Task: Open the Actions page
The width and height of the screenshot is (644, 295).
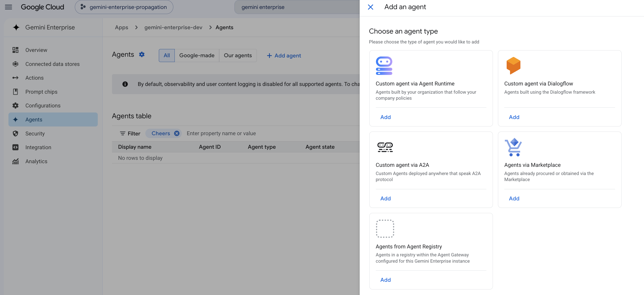Action: pyautogui.click(x=53, y=78)
